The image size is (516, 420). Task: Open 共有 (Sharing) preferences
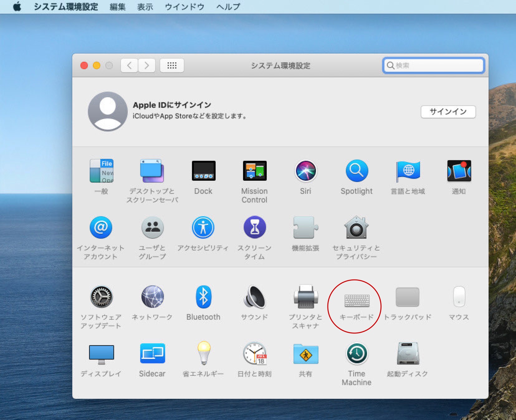click(306, 354)
